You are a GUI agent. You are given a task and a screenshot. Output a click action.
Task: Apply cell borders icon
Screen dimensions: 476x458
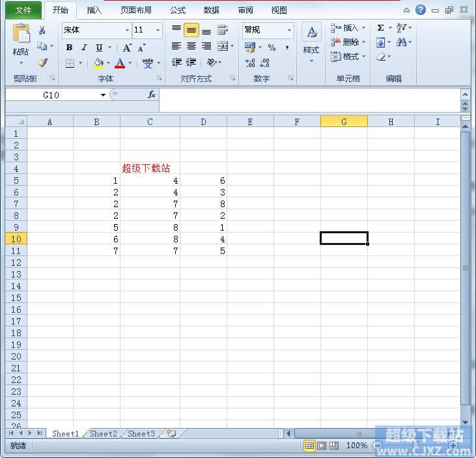(70, 63)
